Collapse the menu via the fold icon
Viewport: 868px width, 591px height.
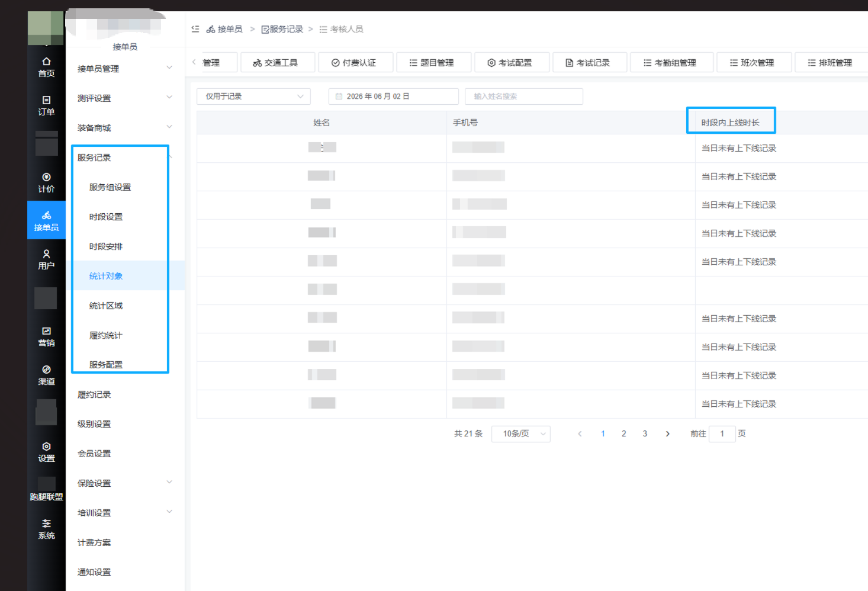pos(195,29)
